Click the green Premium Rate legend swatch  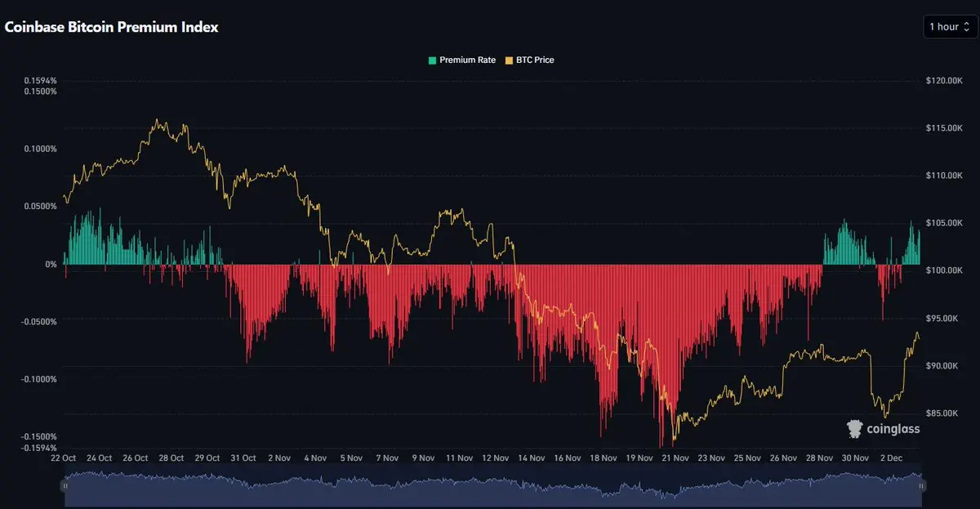pos(432,60)
